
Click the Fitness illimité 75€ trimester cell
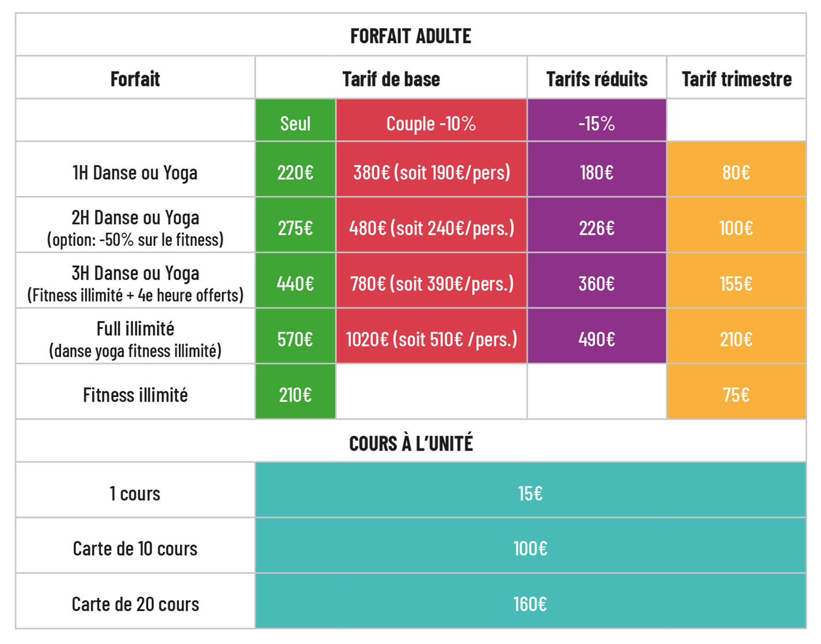click(x=736, y=395)
